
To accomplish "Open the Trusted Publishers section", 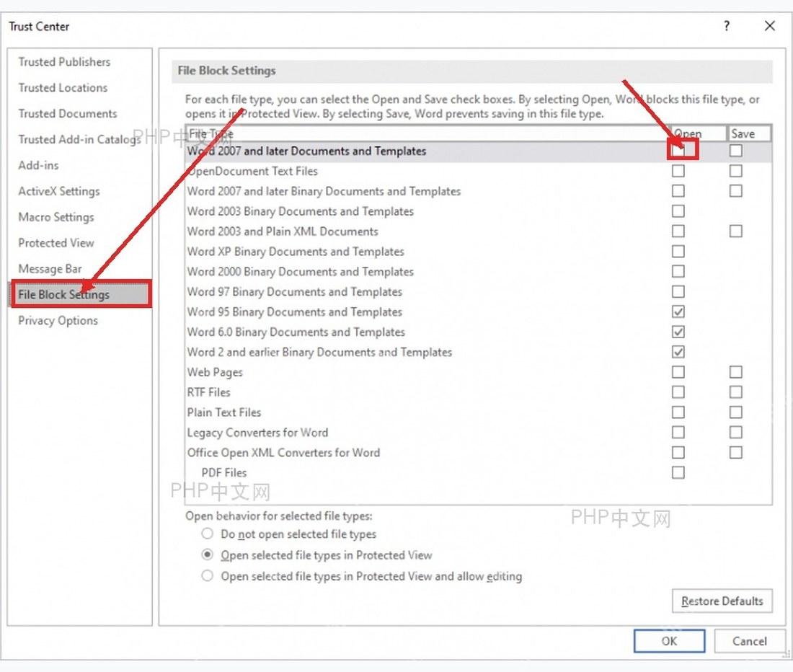I will [x=64, y=62].
